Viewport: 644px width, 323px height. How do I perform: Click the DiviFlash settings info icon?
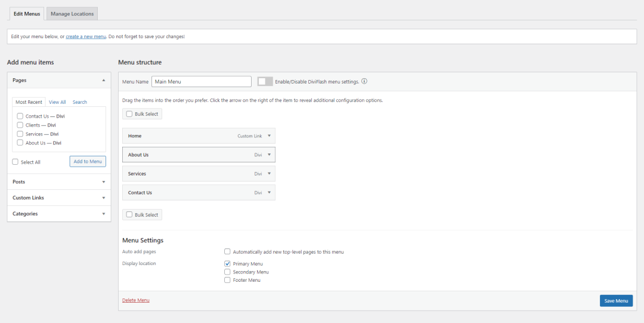click(364, 81)
